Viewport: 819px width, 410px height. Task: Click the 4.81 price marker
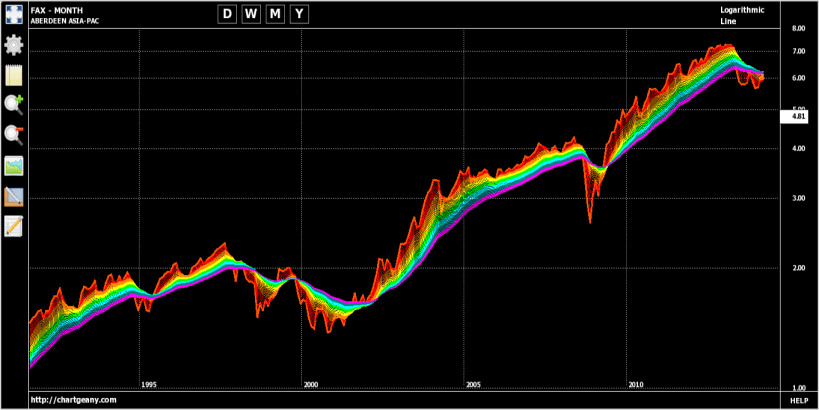click(794, 117)
